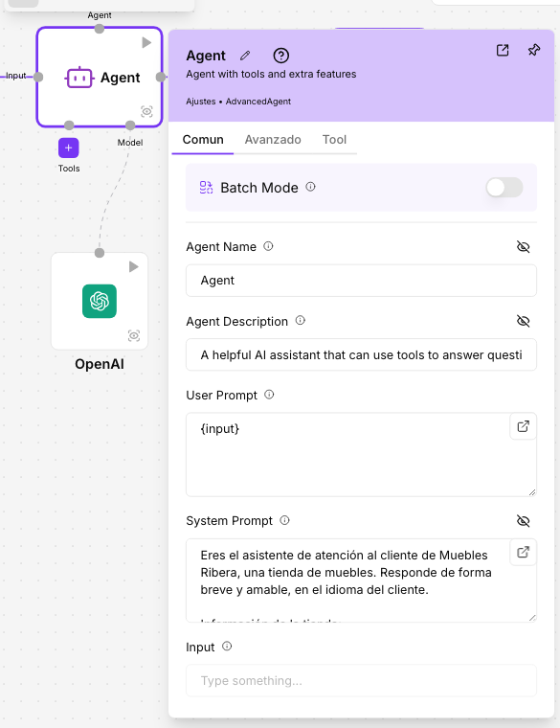Click the Input 'Type something...' field

tap(361, 681)
